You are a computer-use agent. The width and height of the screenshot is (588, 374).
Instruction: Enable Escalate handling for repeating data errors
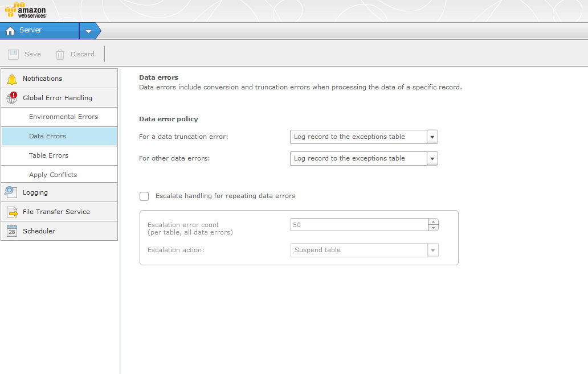pyautogui.click(x=144, y=196)
